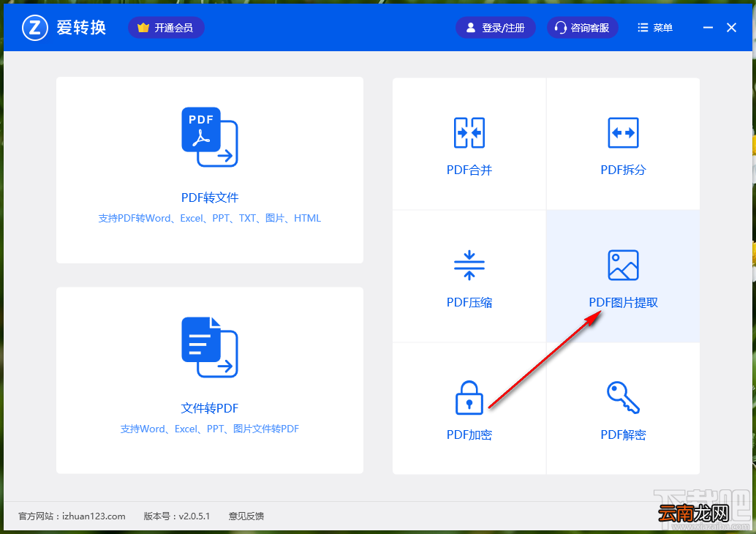Open the 开通会员 membership button
756x534 pixels.
coord(167,28)
